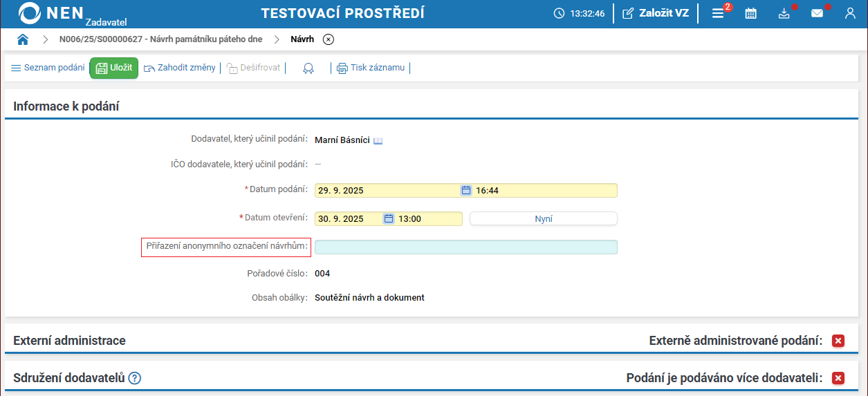This screenshot has height=396, width=868.
Task: Click the TESTOVACÍ PROSTŘEDÍ header title
Action: coord(343,13)
